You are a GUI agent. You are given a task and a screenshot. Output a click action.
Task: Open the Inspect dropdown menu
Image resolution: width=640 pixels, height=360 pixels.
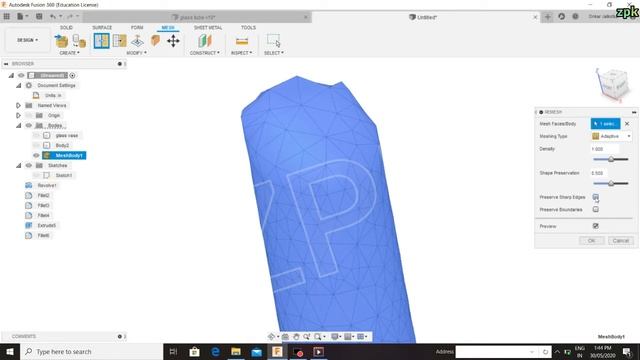coord(242,53)
